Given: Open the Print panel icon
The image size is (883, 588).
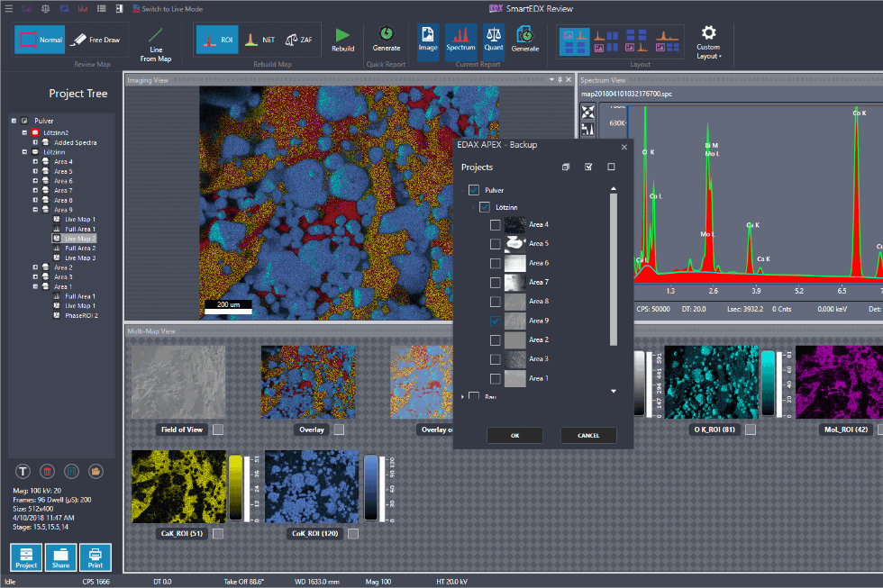Looking at the screenshot, I should point(95,557).
